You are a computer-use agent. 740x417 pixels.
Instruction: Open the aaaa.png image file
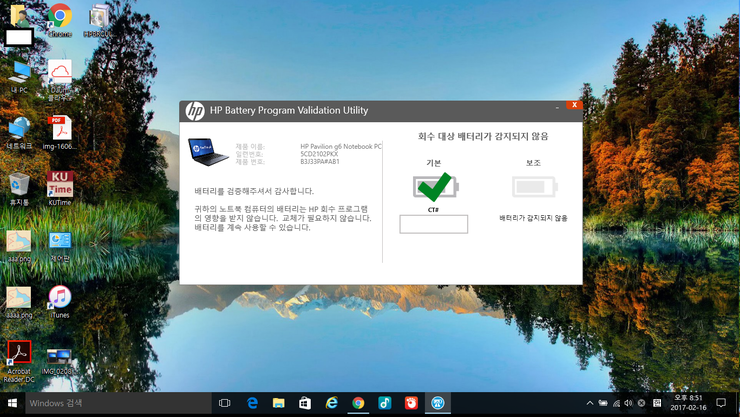pos(19,302)
